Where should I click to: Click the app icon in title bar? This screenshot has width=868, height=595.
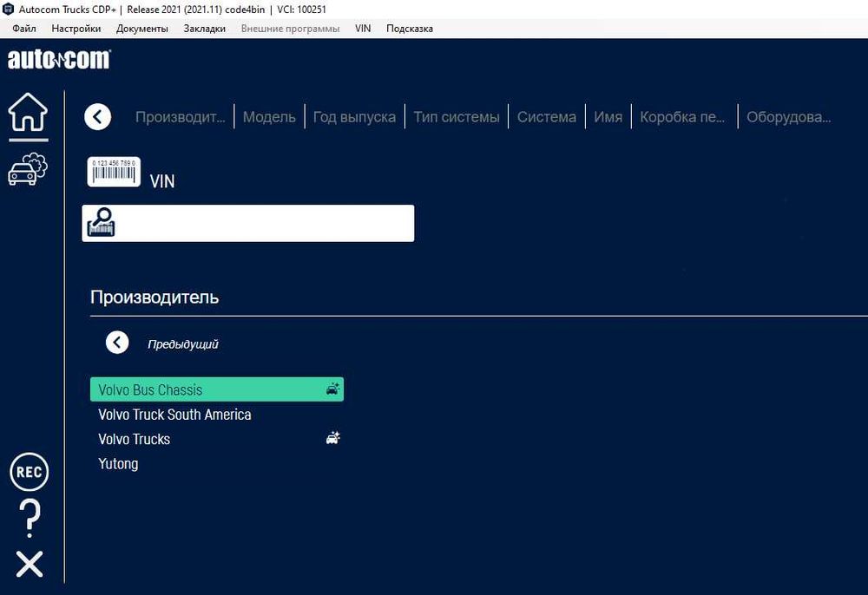pos(9,9)
